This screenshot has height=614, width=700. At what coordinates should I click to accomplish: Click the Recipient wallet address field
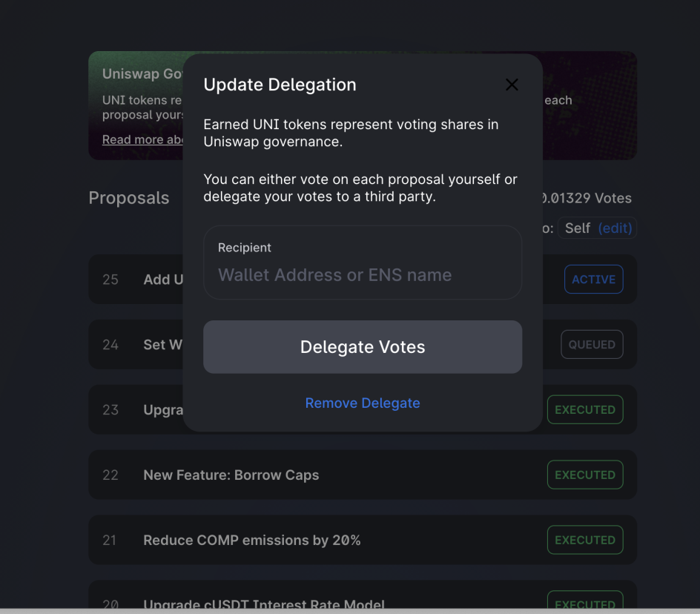tap(362, 274)
